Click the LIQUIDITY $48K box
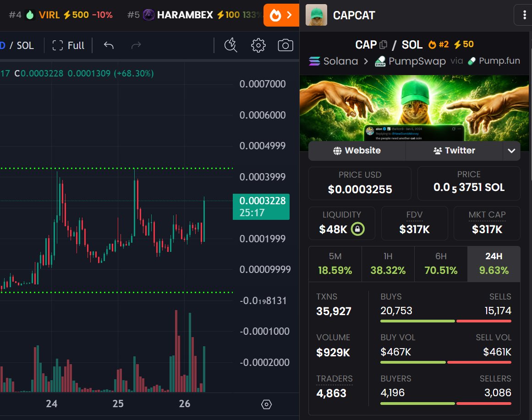The height and width of the screenshot is (420, 532). point(342,223)
